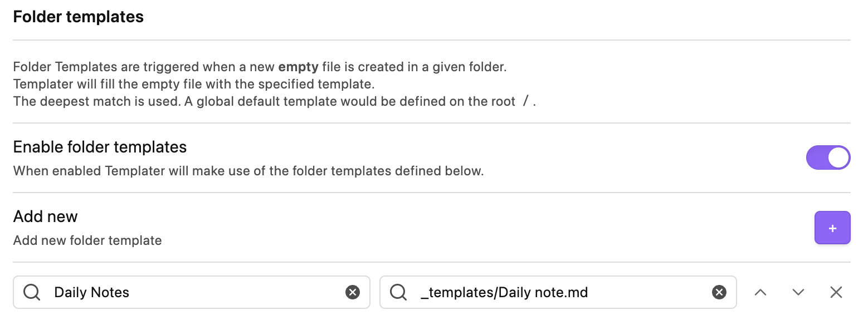The width and height of the screenshot is (868, 325).
Task: Click the plus button to add folder template
Action: click(832, 228)
